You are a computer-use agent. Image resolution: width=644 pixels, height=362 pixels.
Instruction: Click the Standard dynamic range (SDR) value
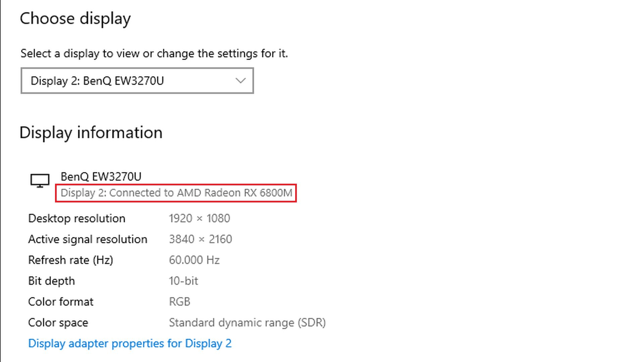[x=247, y=322]
